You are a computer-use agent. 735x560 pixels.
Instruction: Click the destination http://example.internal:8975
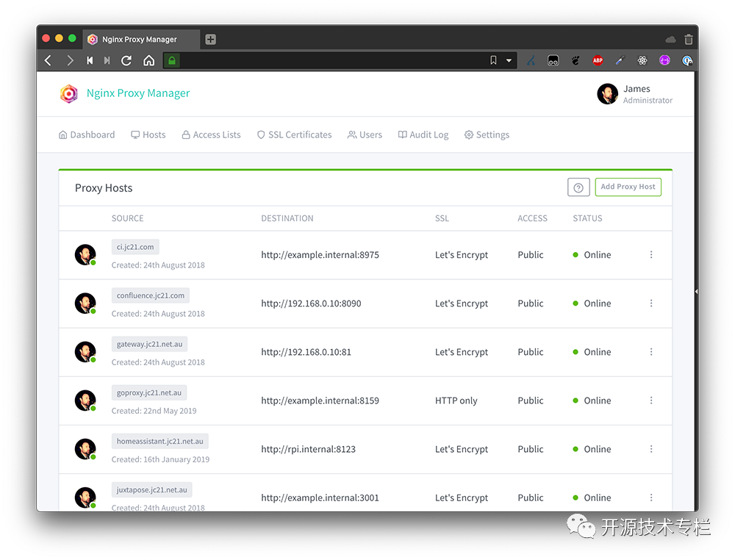click(320, 255)
